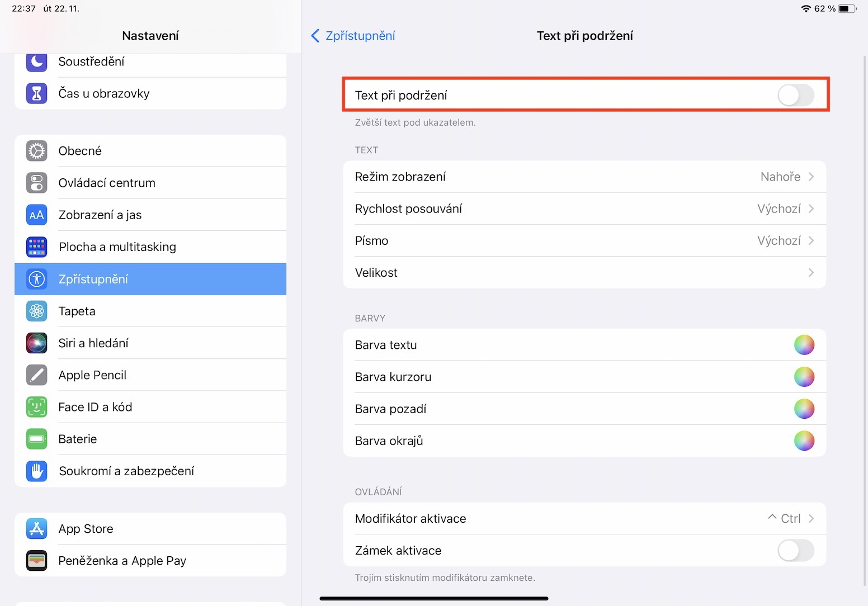The width and height of the screenshot is (868, 606).
Task: Click the Baterie battery icon
Action: click(37, 439)
